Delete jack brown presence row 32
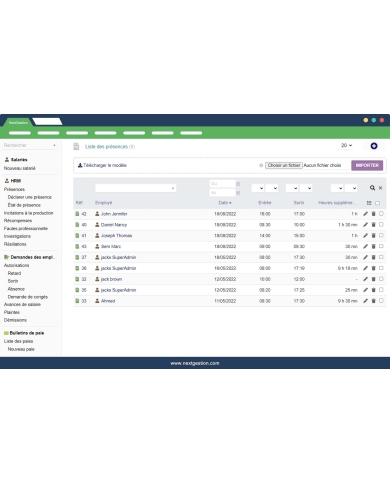The height and width of the screenshot is (484, 390). coord(373,279)
